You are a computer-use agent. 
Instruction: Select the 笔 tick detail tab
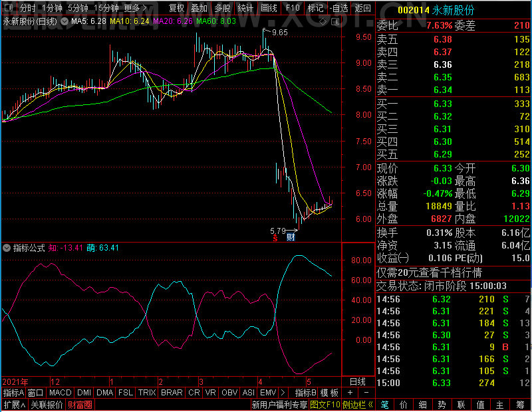coord(384,405)
